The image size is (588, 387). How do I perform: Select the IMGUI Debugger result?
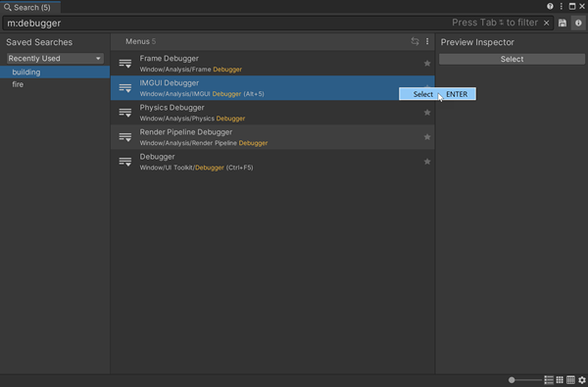(x=272, y=88)
